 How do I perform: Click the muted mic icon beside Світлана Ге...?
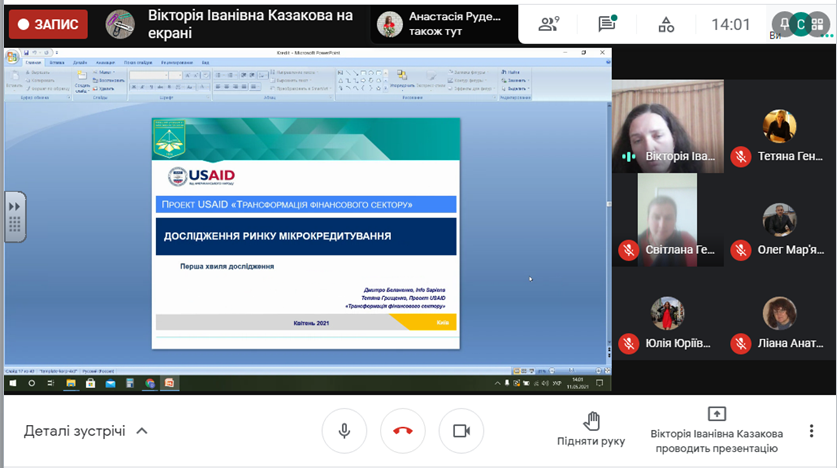point(629,250)
